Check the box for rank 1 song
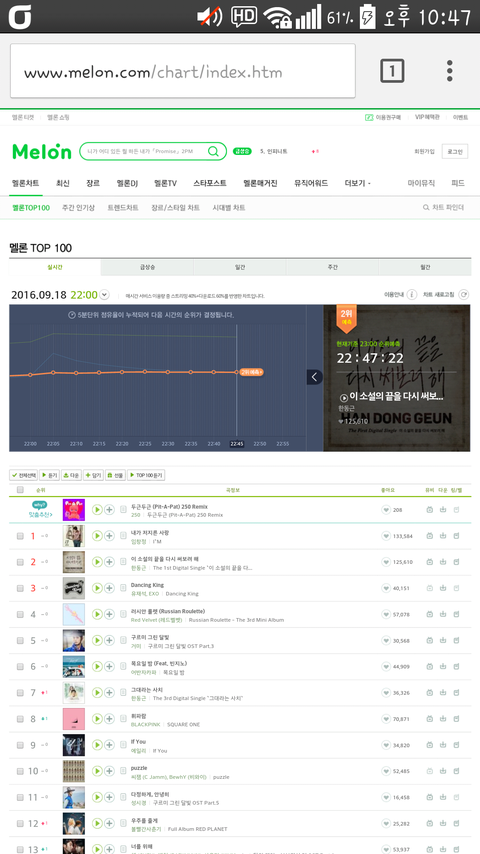The width and height of the screenshot is (480, 854). (x=20, y=536)
